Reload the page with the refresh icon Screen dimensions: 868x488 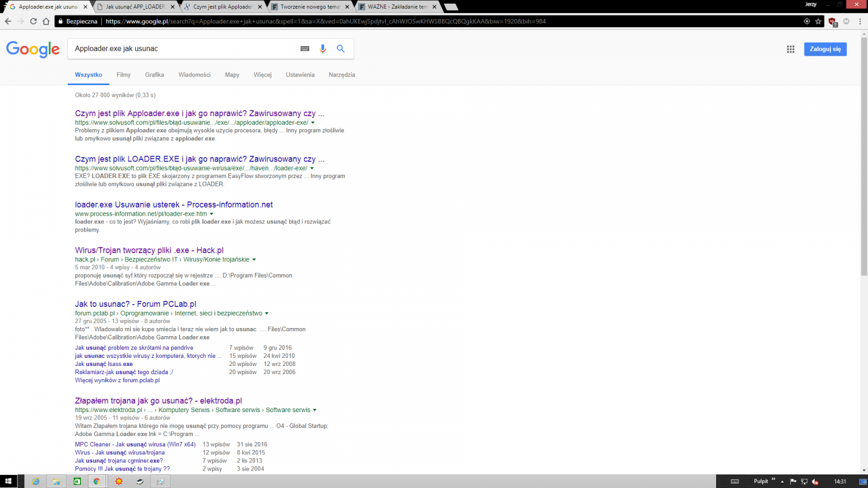[x=33, y=21]
